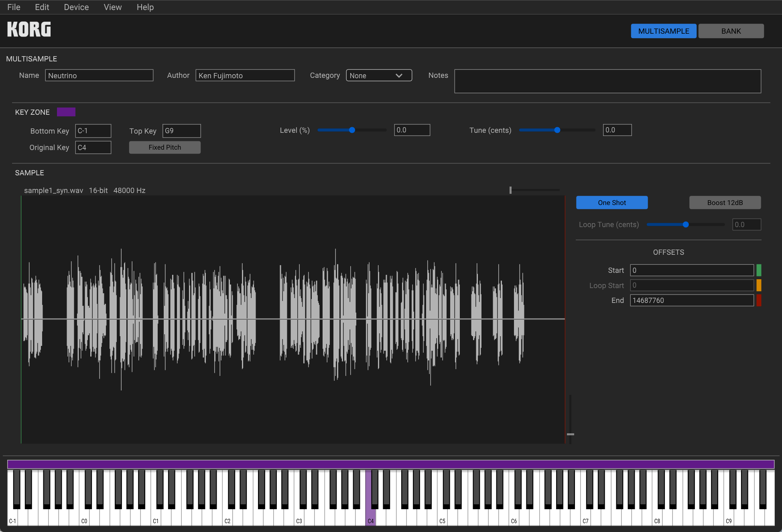Click the red End marker swatch
The height and width of the screenshot is (532, 782).
[x=759, y=301]
